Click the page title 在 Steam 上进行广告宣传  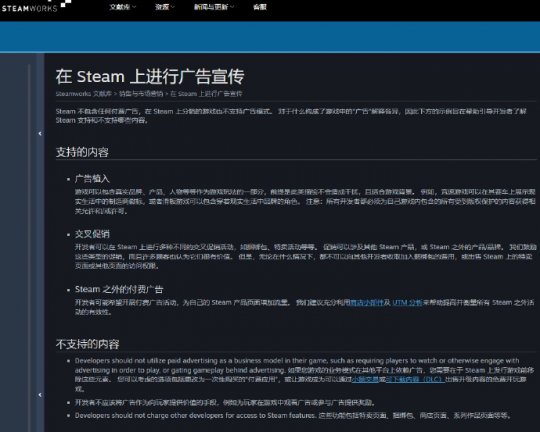(150, 76)
